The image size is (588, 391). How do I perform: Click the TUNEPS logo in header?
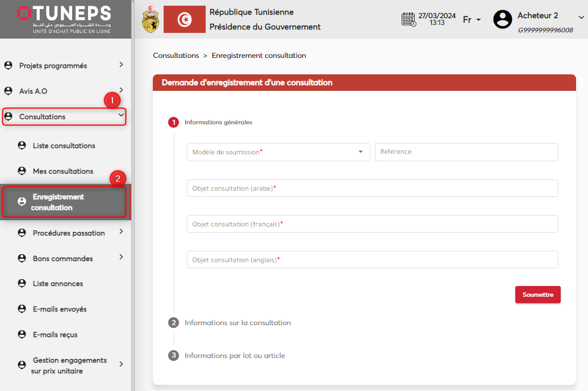tap(64, 19)
